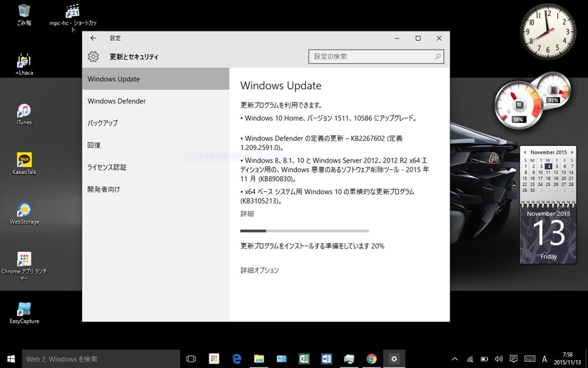Go to previous month in calendar gadget
588x368 pixels.
tap(525, 152)
